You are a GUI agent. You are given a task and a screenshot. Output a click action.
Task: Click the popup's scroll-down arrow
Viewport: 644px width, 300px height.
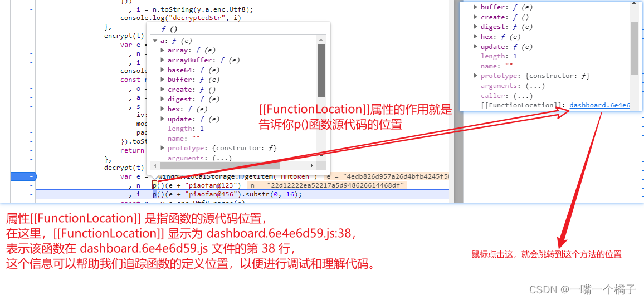point(321,155)
